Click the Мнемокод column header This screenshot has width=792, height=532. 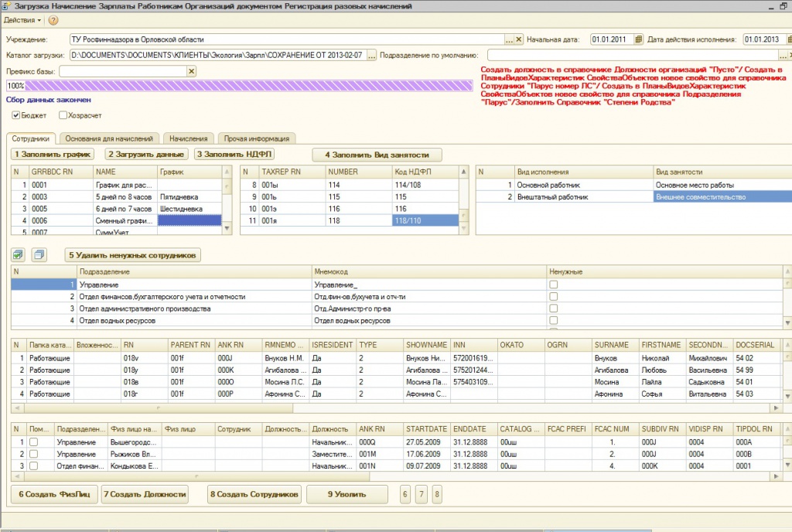tap(428, 271)
